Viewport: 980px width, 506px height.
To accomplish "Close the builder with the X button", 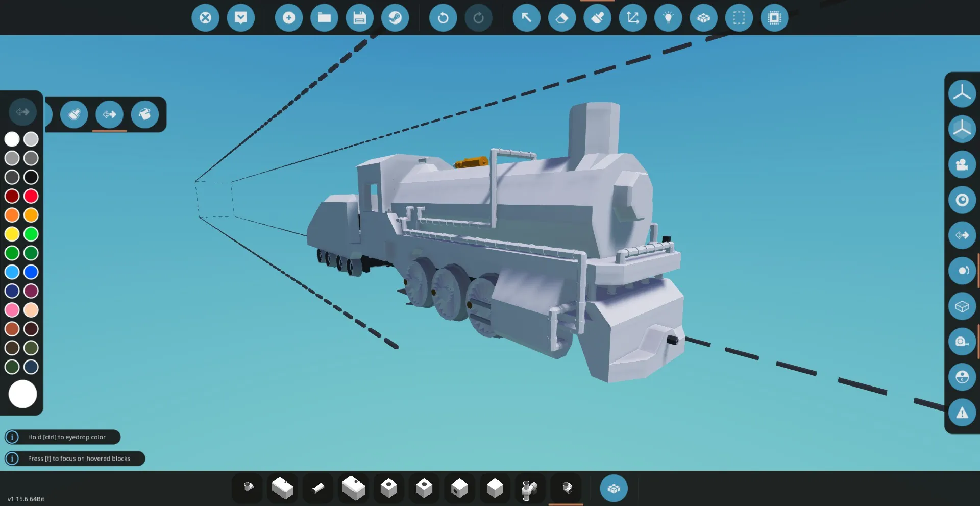I will [205, 18].
